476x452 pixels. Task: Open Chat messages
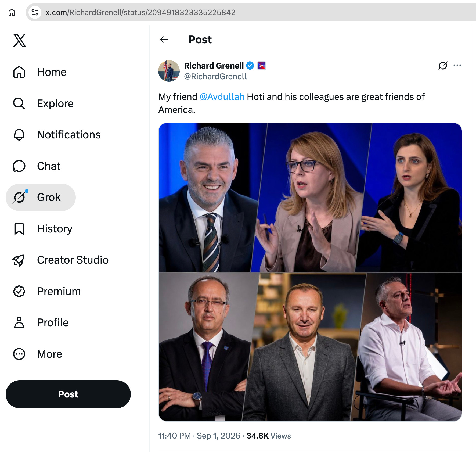(37, 166)
